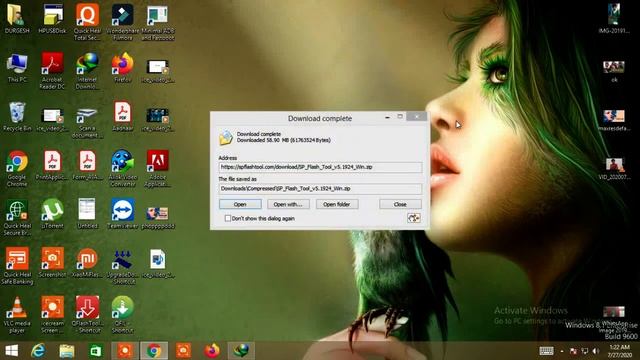Select the HPUSBDisk desktop icon

(x=52, y=16)
